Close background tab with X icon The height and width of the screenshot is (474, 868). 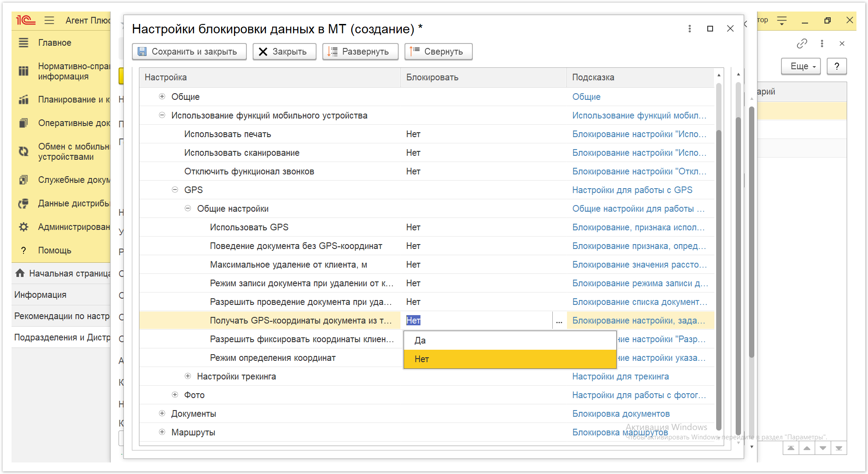pyautogui.click(x=842, y=43)
